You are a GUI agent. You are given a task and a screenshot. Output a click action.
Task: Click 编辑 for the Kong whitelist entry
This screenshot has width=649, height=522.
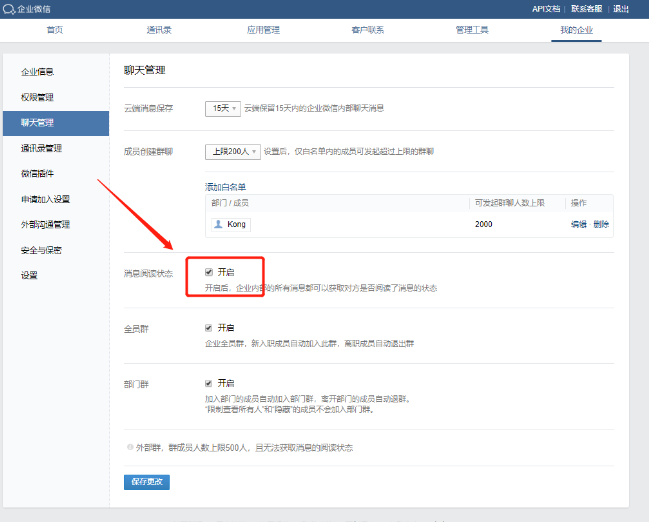pyautogui.click(x=578, y=224)
